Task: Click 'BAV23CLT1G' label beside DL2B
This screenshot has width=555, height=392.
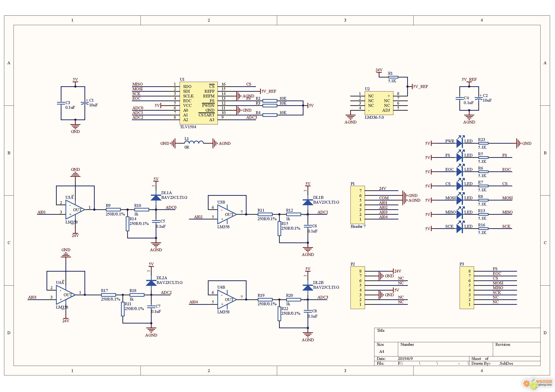Action: (x=326, y=287)
